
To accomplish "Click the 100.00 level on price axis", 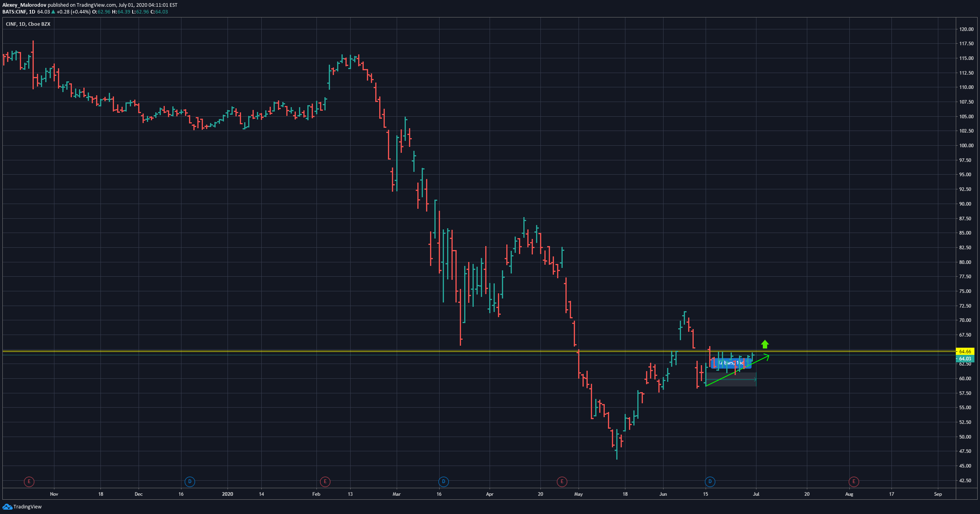I will click(966, 146).
